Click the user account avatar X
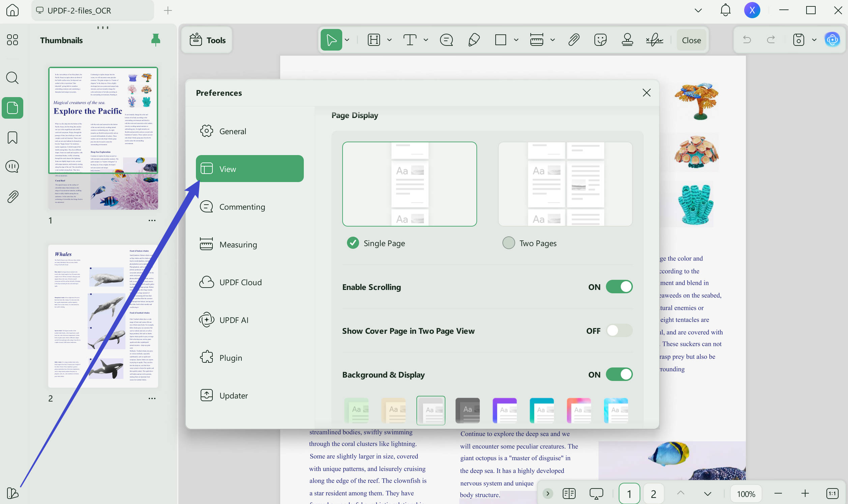 752,10
